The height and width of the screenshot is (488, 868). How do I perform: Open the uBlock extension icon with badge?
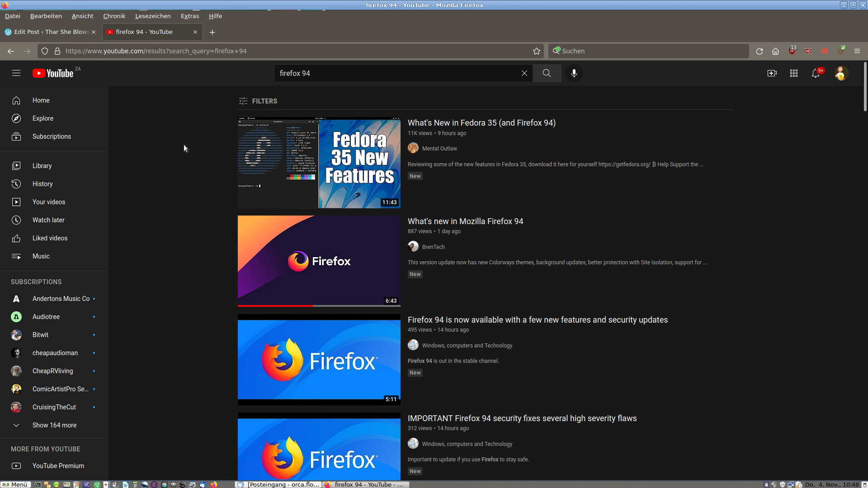(x=792, y=51)
